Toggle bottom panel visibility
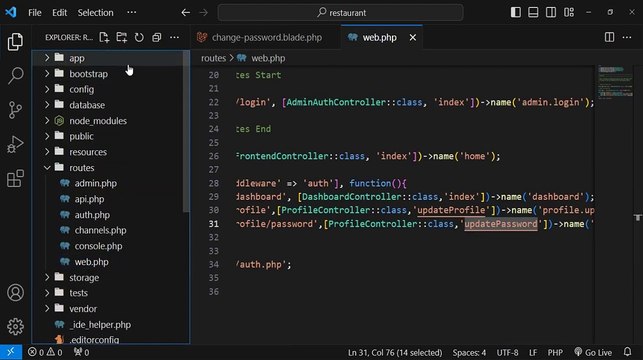 533,12
